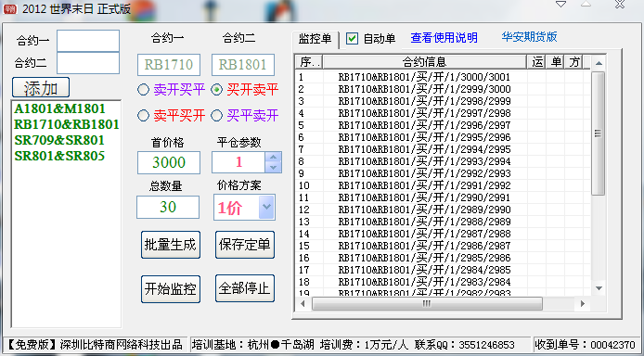Click the 添加 button

pyautogui.click(x=41, y=88)
